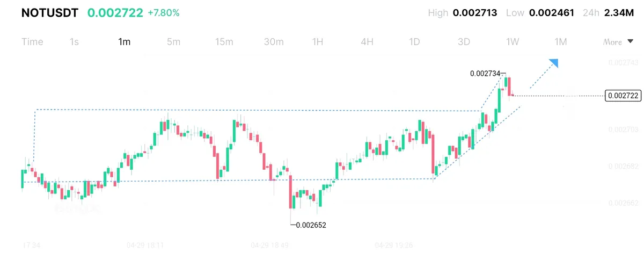Switch to the 4H interval
Screen dimensions: 644x259
tap(367, 42)
